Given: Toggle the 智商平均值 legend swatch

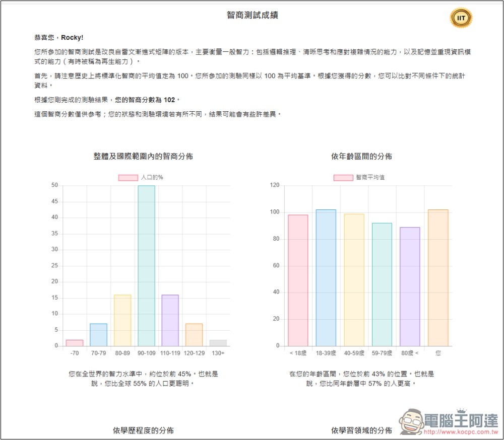Looking at the screenshot, I should (343, 178).
